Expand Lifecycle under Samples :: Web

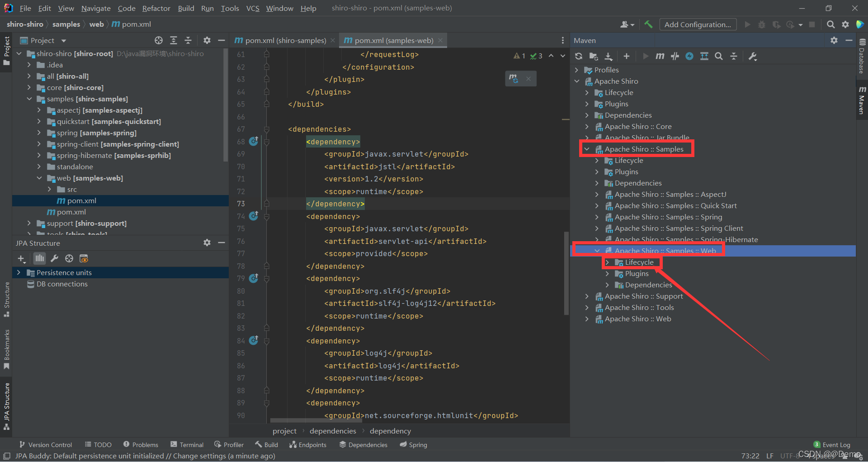click(607, 262)
